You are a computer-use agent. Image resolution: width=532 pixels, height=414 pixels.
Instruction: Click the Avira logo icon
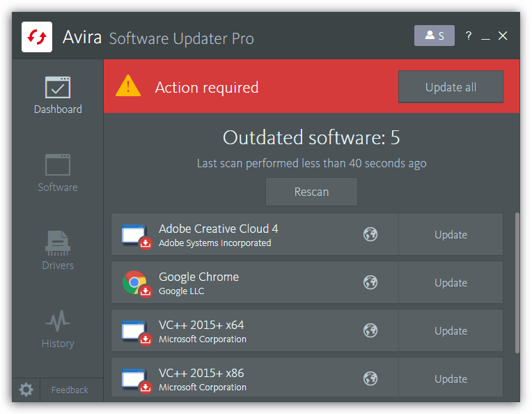click(37, 37)
